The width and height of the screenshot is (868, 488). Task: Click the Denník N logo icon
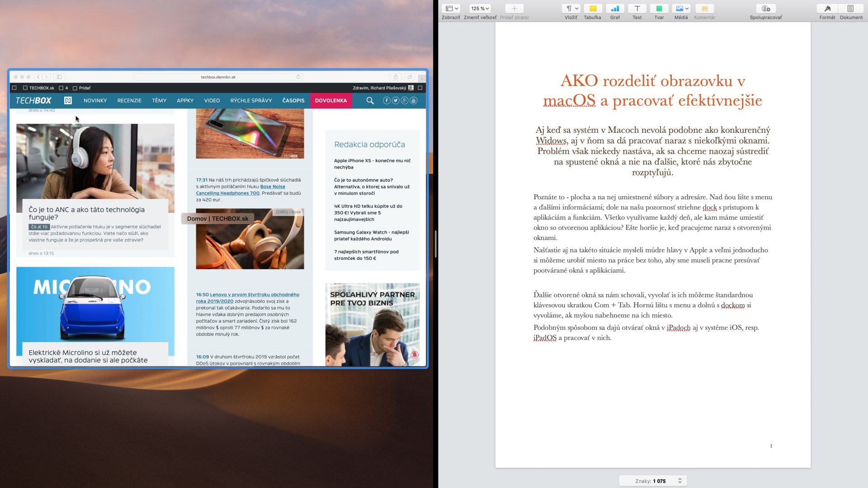pyautogui.click(x=68, y=100)
